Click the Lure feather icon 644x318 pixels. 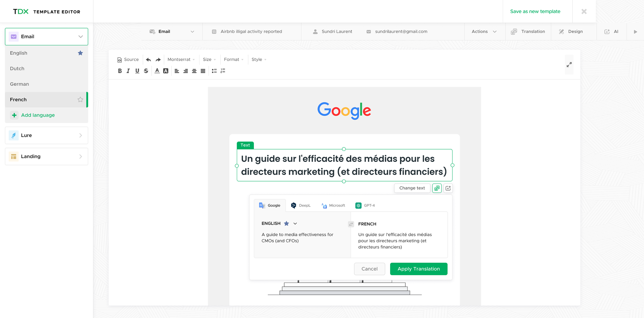pos(13,135)
